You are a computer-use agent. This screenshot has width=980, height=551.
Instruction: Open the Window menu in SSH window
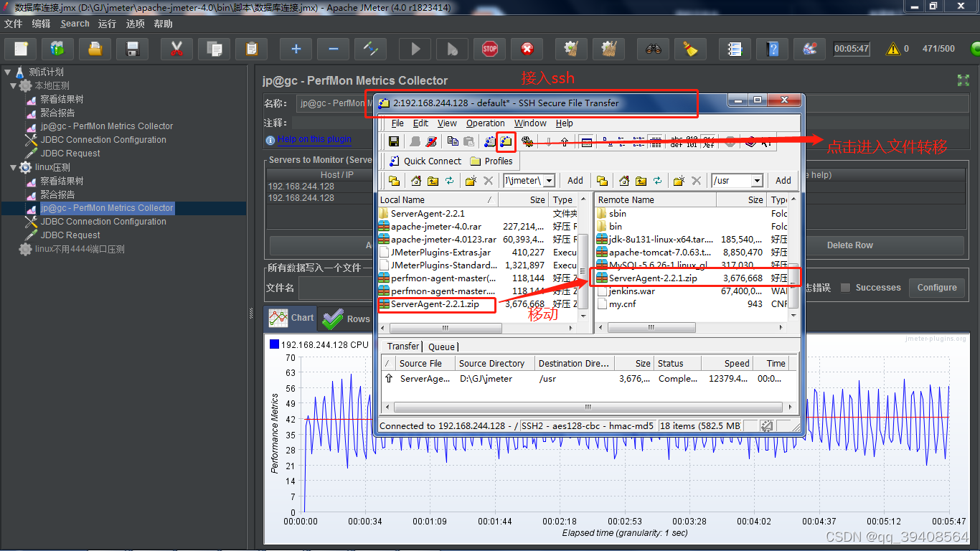point(530,123)
